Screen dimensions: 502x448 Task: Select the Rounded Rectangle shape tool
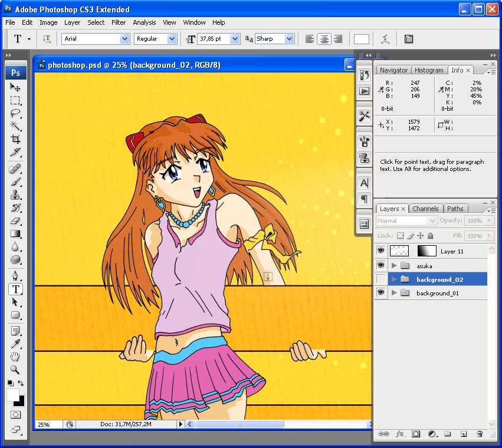point(15,315)
